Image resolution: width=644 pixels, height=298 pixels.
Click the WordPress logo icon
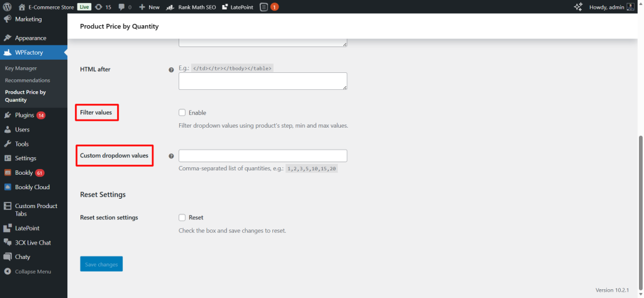(x=8, y=7)
